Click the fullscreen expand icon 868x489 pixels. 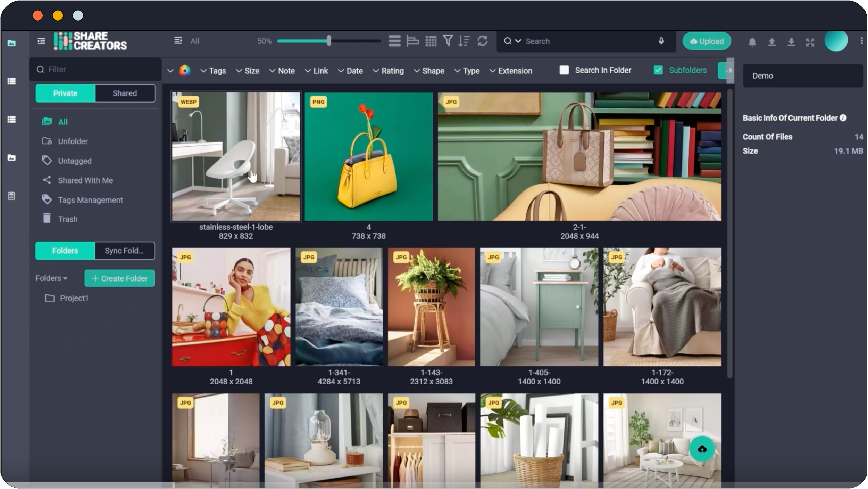[810, 42]
